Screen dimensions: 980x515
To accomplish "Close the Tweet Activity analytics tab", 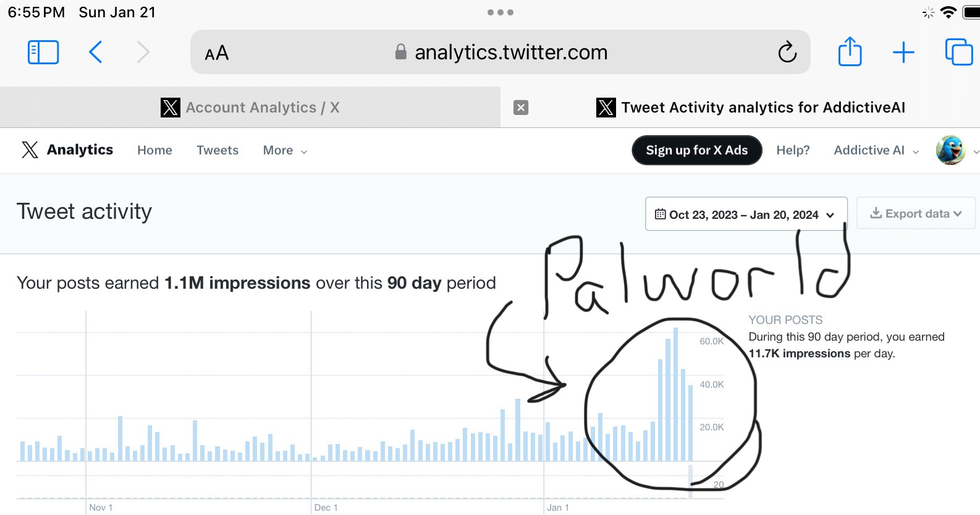I will coord(521,108).
